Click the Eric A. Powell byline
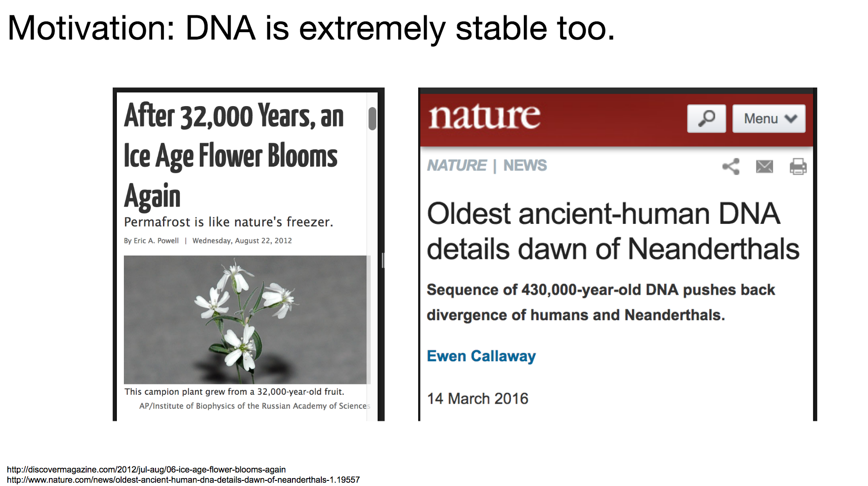 pos(151,241)
